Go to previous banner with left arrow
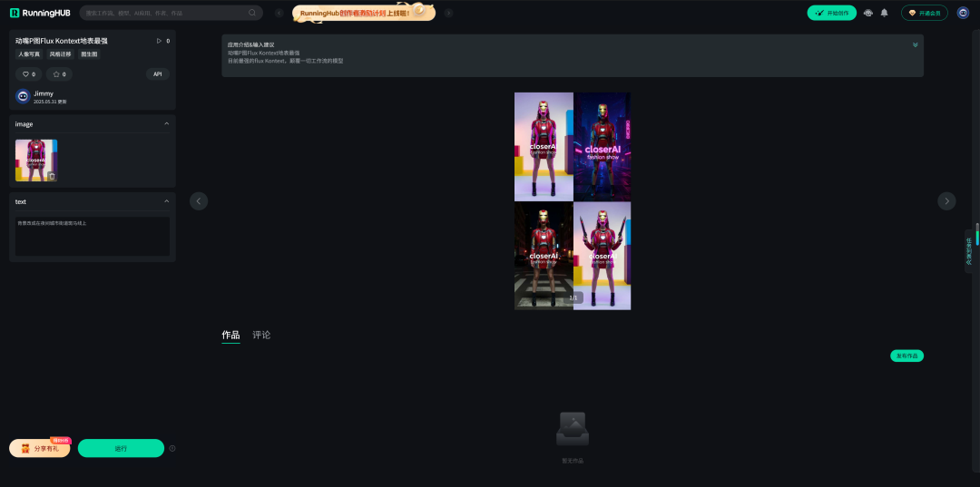The width and height of the screenshot is (980, 487). coord(279,13)
